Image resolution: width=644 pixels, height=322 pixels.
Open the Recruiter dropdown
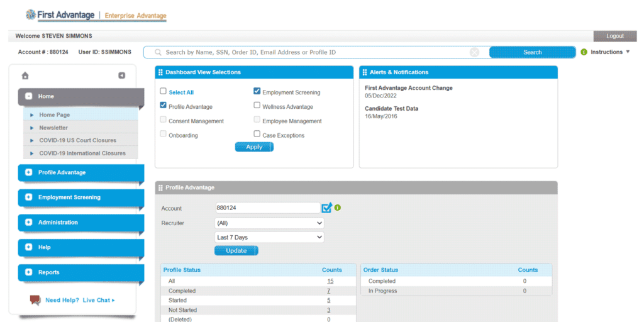269,223
